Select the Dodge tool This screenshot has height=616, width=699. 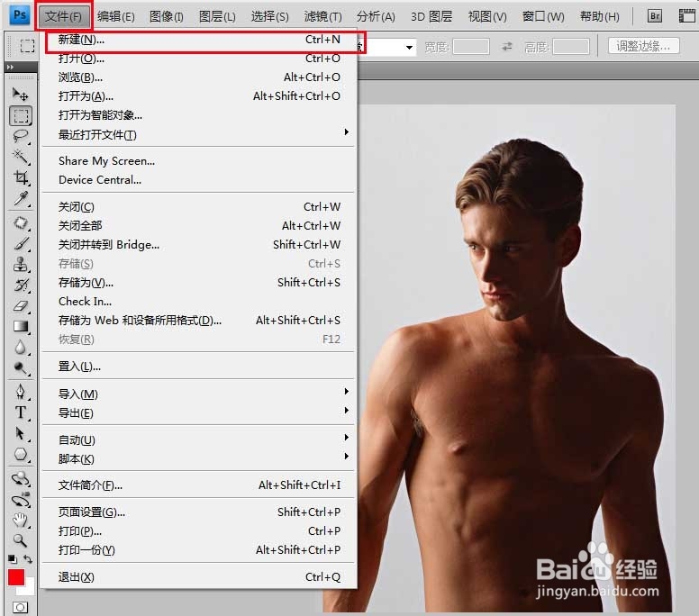[21, 368]
